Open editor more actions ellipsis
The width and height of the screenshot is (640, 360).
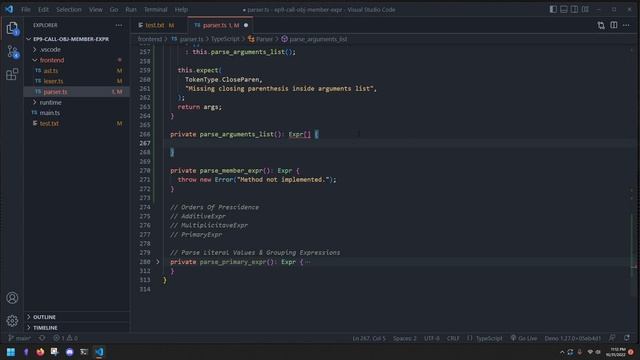pyautogui.click(x=626, y=25)
